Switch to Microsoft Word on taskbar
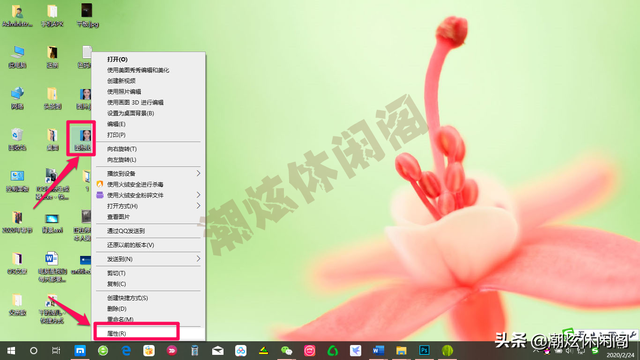The image size is (640, 360). click(378, 351)
